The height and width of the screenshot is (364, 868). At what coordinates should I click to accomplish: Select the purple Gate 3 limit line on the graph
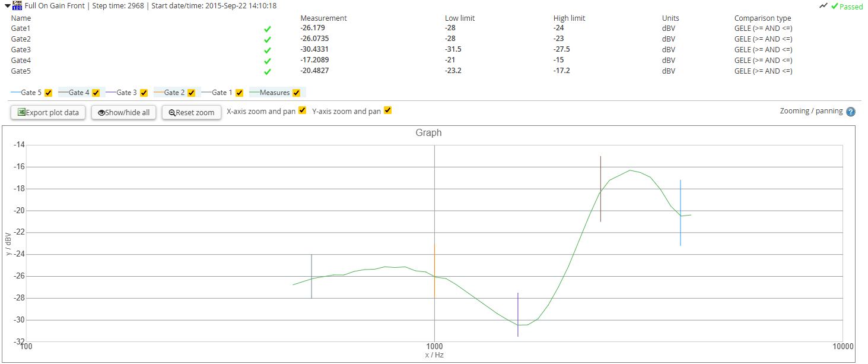tap(518, 315)
